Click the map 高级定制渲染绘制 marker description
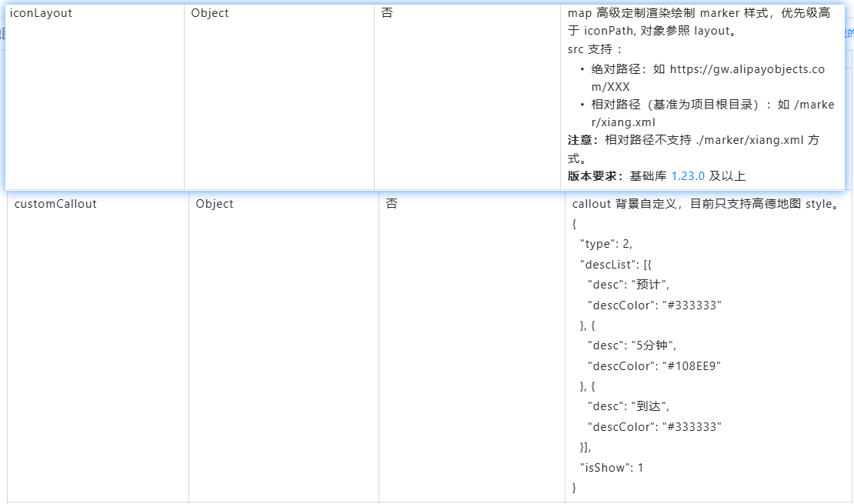Image resolution: width=854 pixels, height=504 pixels. (x=699, y=22)
